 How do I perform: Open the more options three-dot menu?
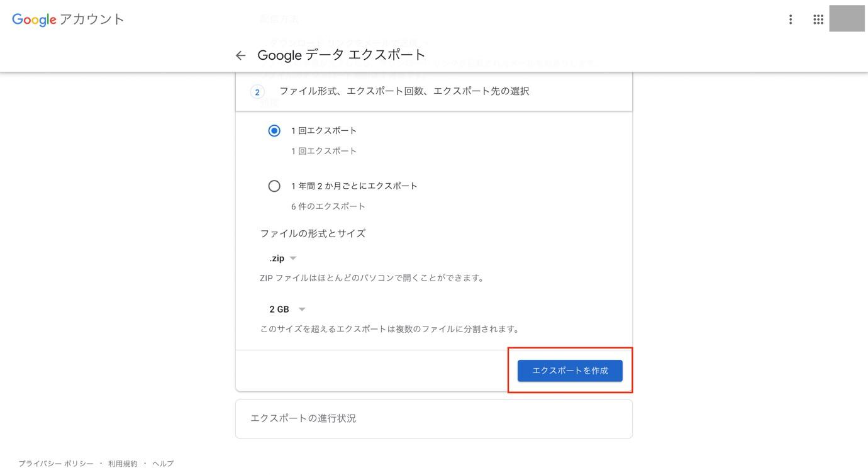tap(789, 18)
